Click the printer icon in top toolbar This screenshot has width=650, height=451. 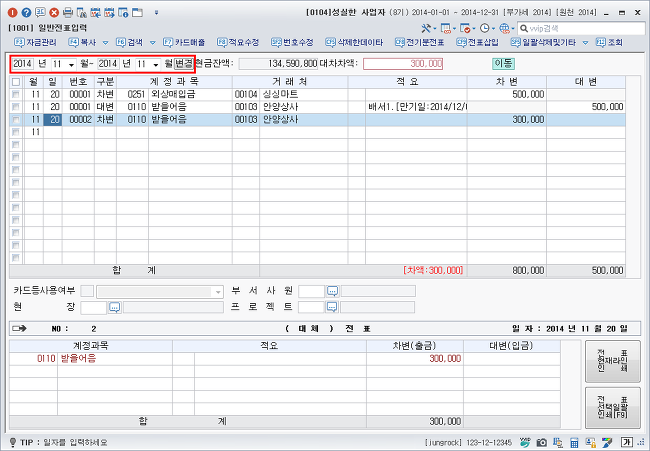pyautogui.click(x=68, y=12)
